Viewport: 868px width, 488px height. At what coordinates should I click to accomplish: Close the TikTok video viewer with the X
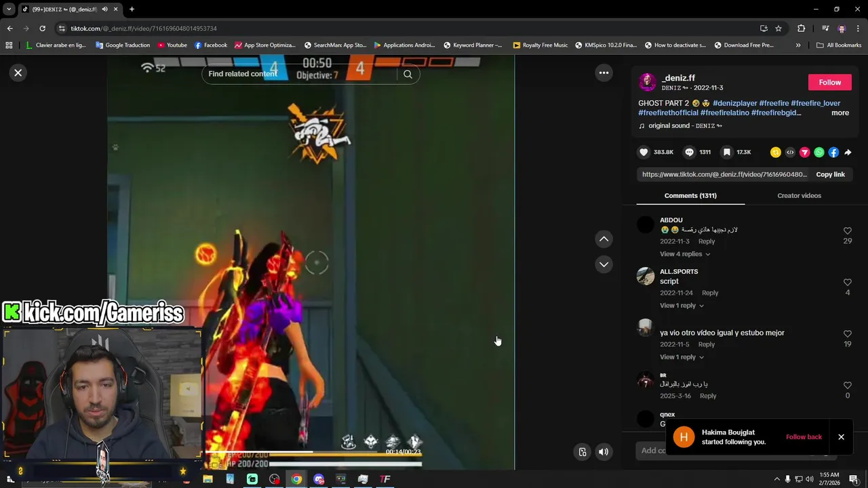pos(18,73)
